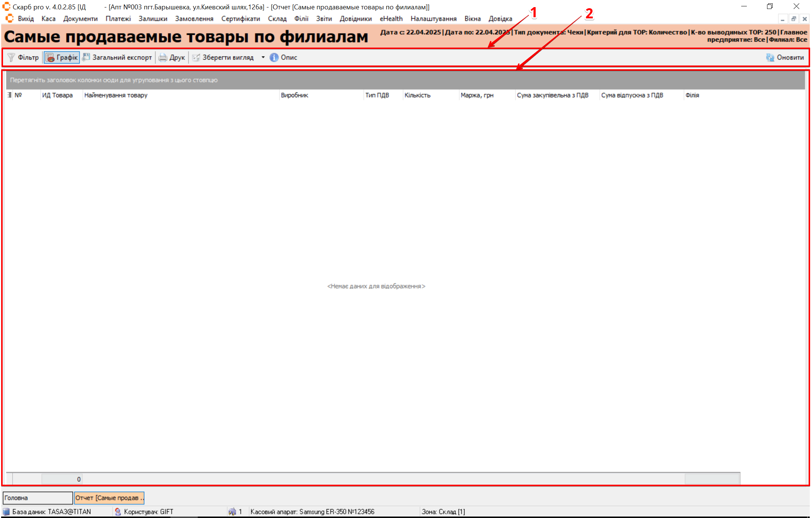Image resolution: width=812 pixels, height=518 pixels.
Task: Click the Оновити refresh icon
Action: 770,57
